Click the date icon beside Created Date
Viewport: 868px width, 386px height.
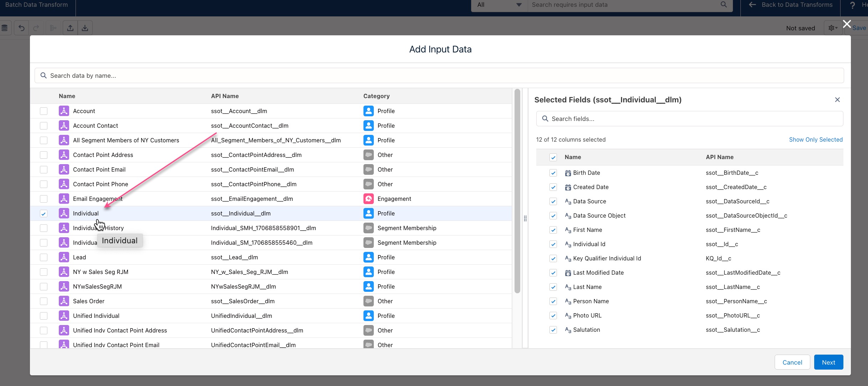pyautogui.click(x=568, y=187)
